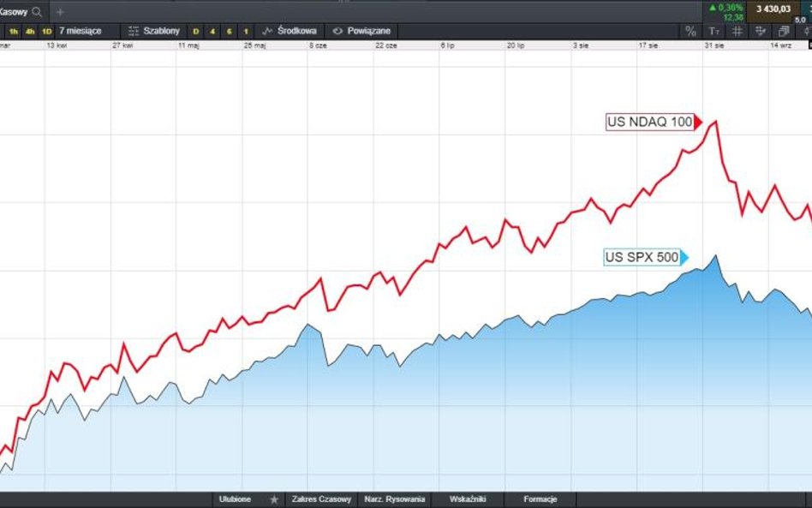The height and width of the screenshot is (508, 812).
Task: Click the 31 sie date on time axis
Action: tap(713, 45)
